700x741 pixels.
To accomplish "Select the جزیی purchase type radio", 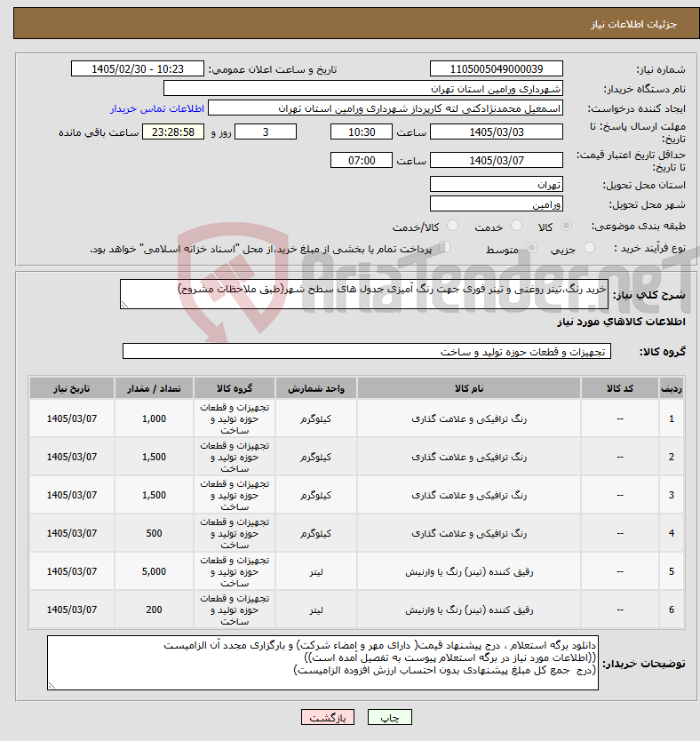I will [589, 248].
